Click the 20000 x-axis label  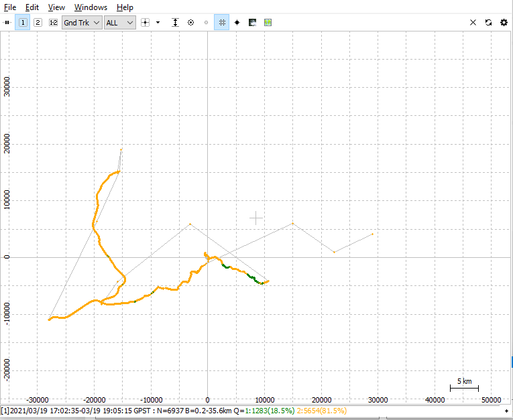pos(321,400)
